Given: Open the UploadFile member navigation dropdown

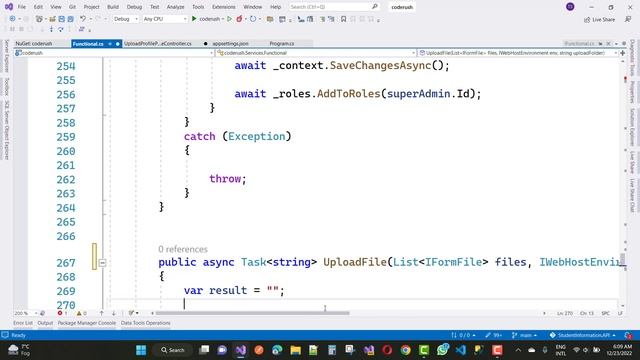Looking at the screenshot, I should click(518, 53).
